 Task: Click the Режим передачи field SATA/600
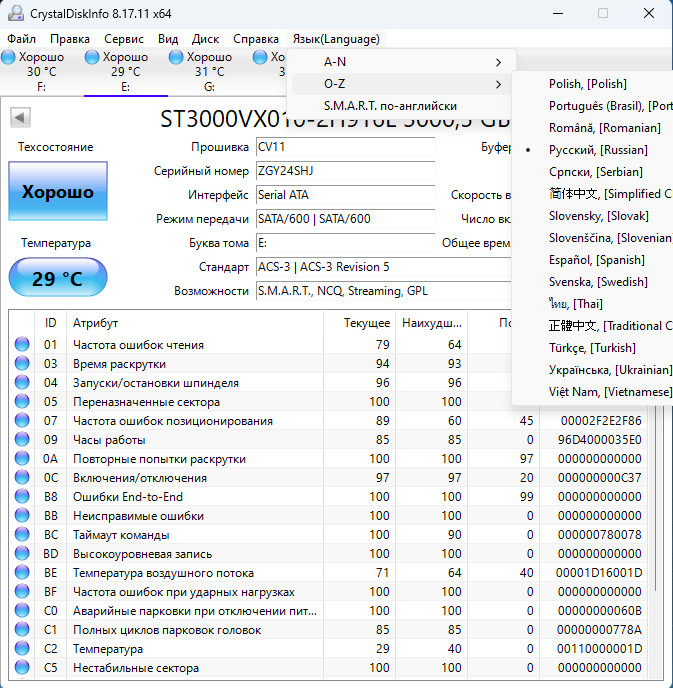tap(345, 219)
